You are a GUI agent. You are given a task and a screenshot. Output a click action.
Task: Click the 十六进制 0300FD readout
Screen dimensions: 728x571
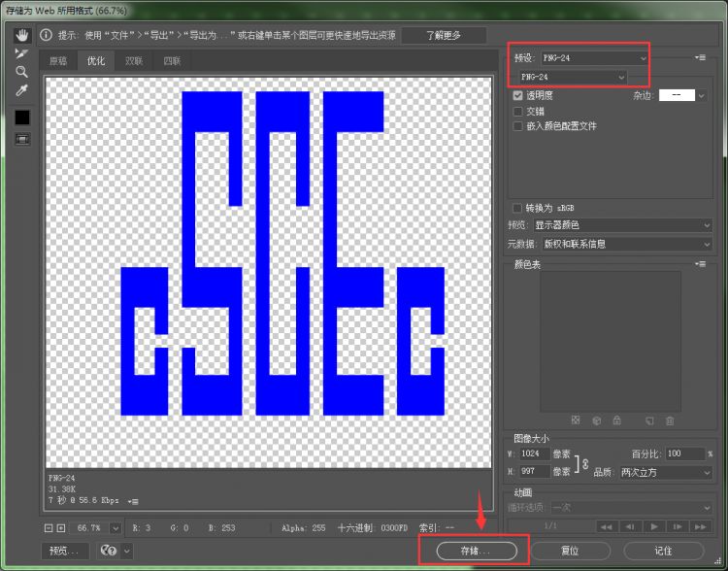[373, 528]
